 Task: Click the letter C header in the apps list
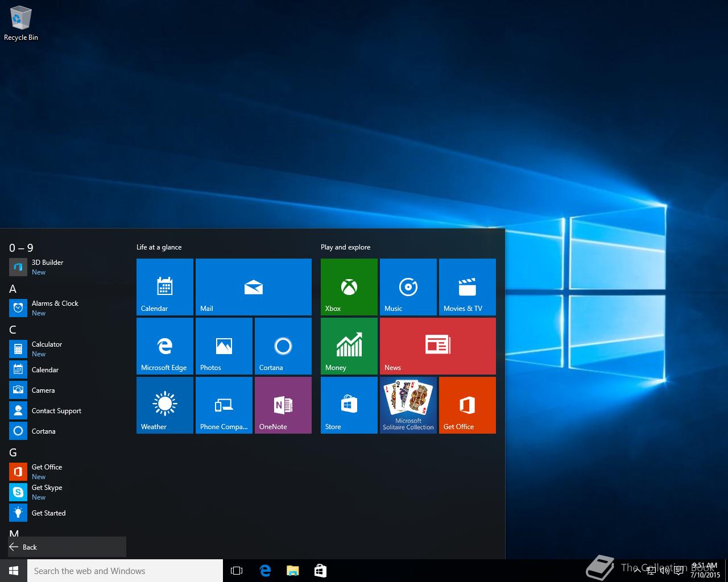[x=13, y=330]
